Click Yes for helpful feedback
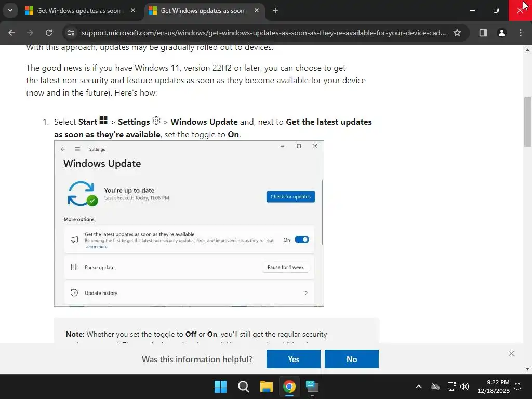532x399 pixels. pyautogui.click(x=294, y=359)
